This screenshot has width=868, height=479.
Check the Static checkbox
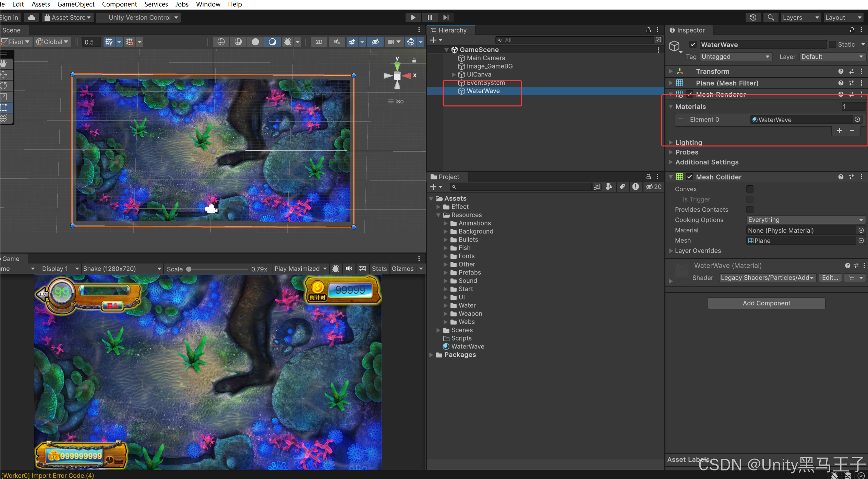tap(832, 45)
